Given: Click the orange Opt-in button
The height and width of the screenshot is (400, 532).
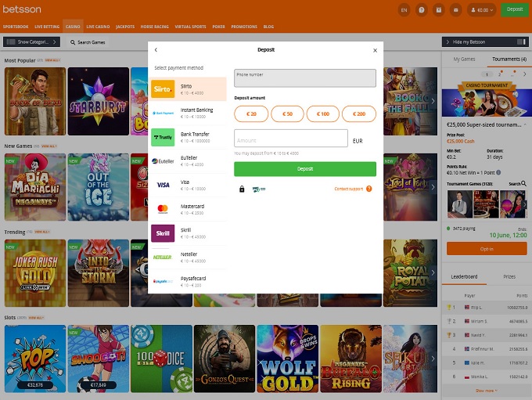Looking at the screenshot, I should tap(486, 248).
